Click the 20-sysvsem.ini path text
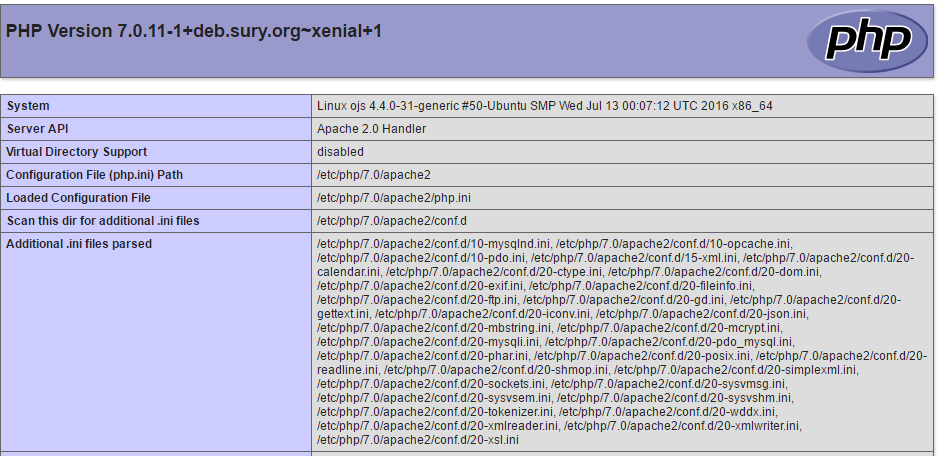 [433, 398]
